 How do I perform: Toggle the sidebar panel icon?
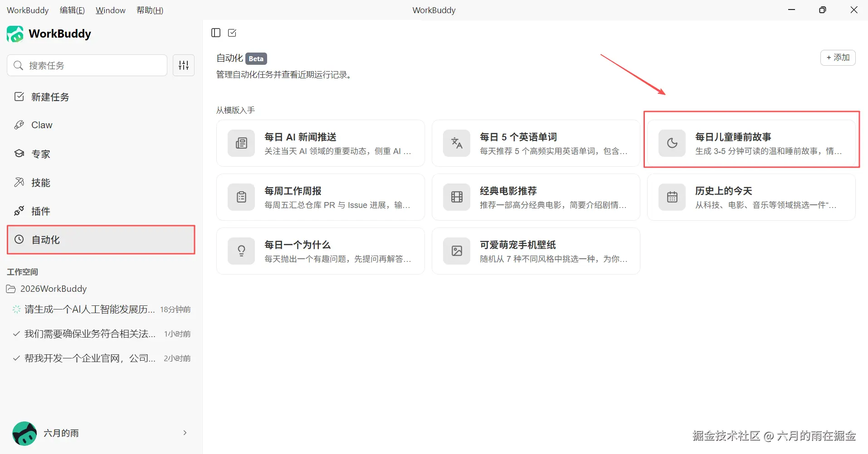click(x=216, y=33)
